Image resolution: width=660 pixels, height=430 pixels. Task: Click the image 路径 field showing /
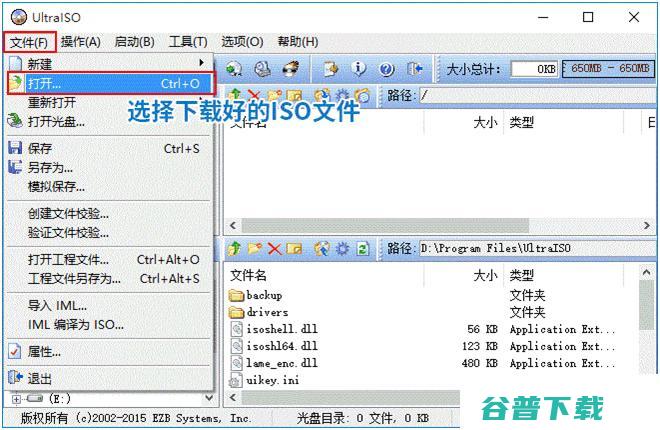tap(536, 96)
